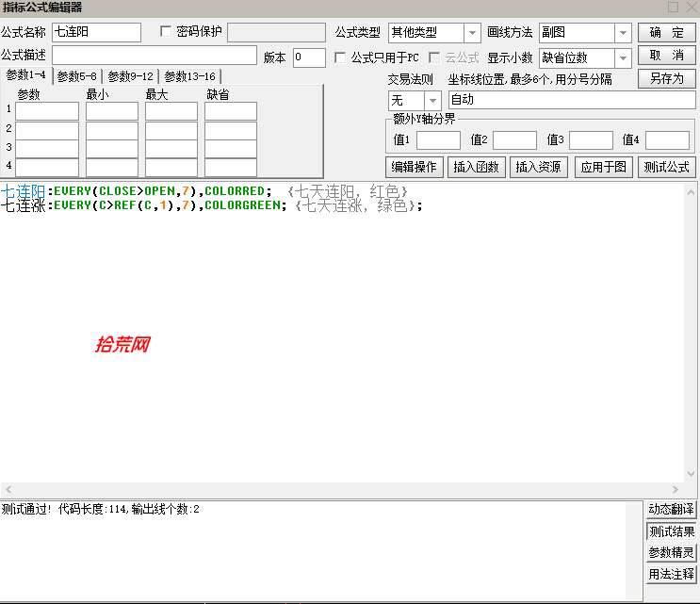
Task: Click the password input field
Action: tap(276, 33)
